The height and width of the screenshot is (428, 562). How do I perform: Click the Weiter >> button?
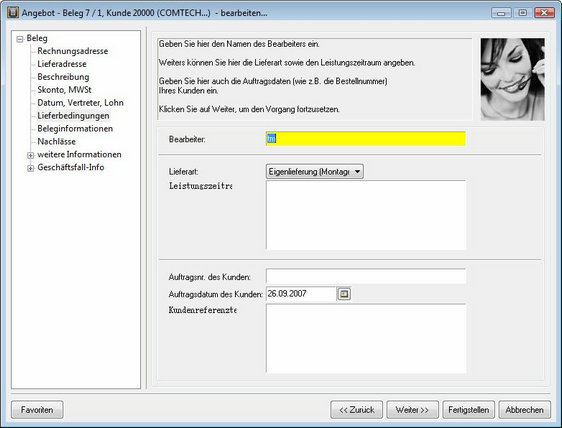point(412,409)
